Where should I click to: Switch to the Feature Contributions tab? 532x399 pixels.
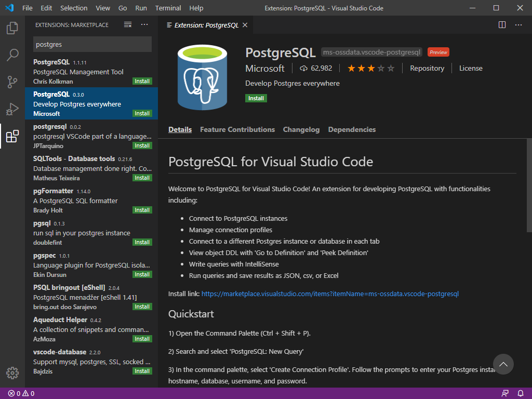pyautogui.click(x=237, y=129)
